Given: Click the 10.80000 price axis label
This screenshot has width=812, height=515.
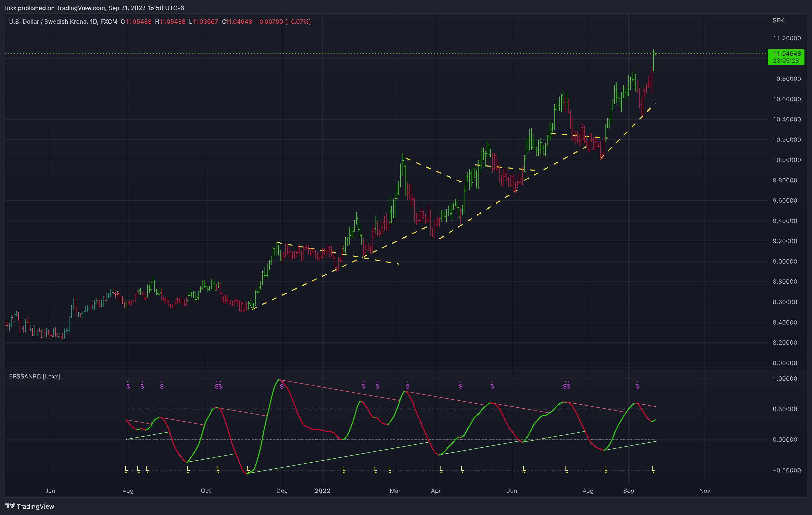Looking at the screenshot, I should coord(787,79).
